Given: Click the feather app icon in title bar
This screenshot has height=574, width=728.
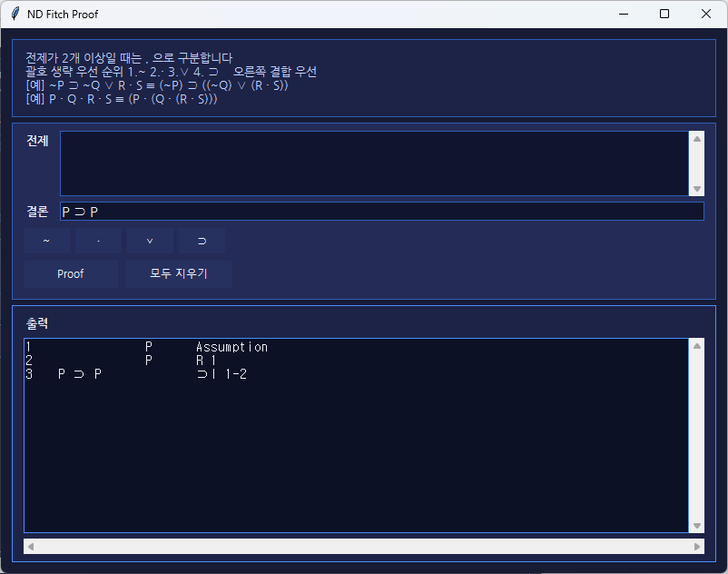Looking at the screenshot, I should click(x=15, y=15).
